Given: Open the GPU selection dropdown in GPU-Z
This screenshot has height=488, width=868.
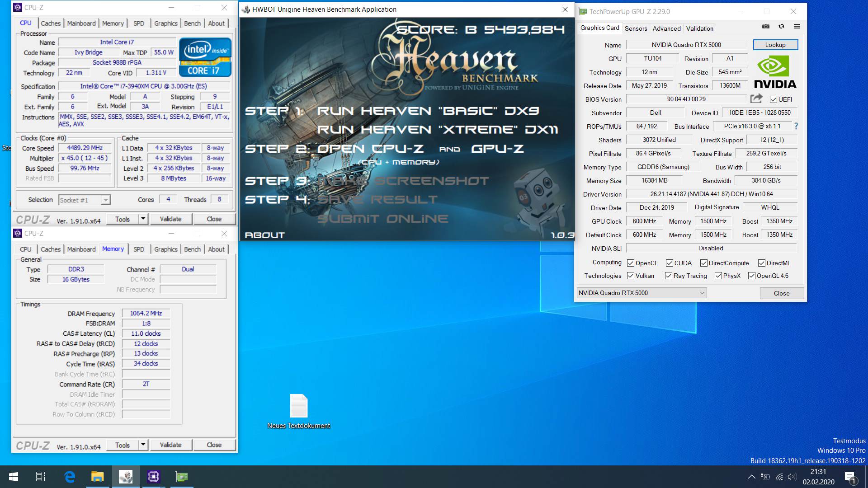Looking at the screenshot, I should coord(642,293).
